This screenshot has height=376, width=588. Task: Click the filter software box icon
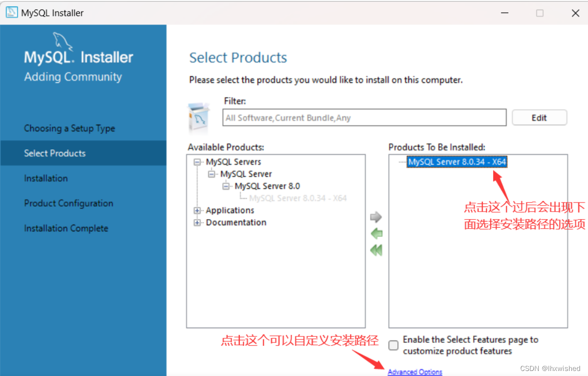[x=199, y=118]
